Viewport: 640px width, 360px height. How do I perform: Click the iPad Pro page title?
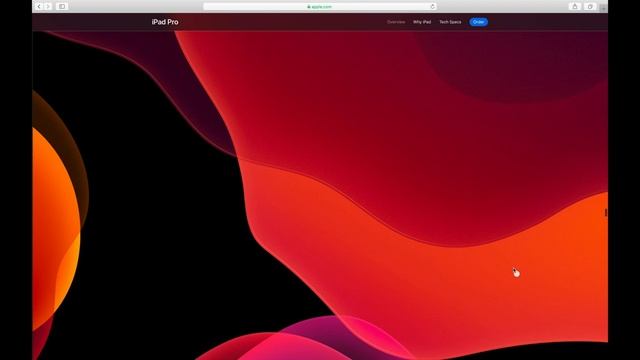click(165, 22)
